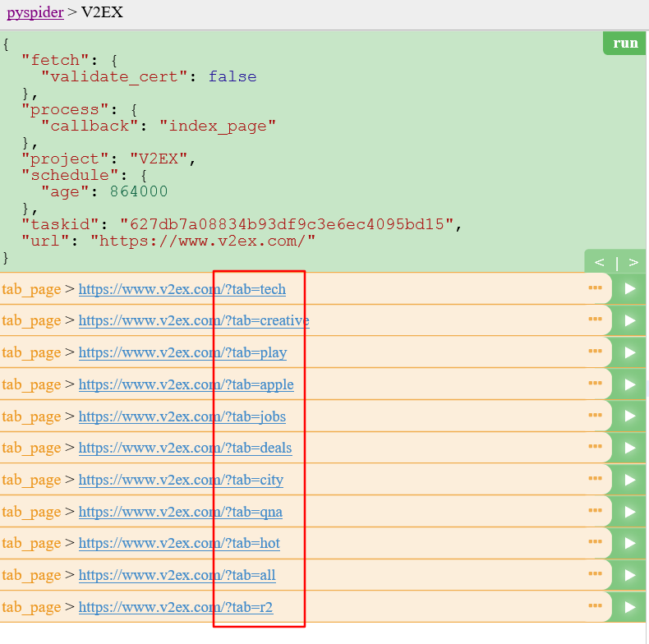This screenshot has height=644, width=649.
Task: Expand details dots on ?tab=tech row
Action: (595, 287)
